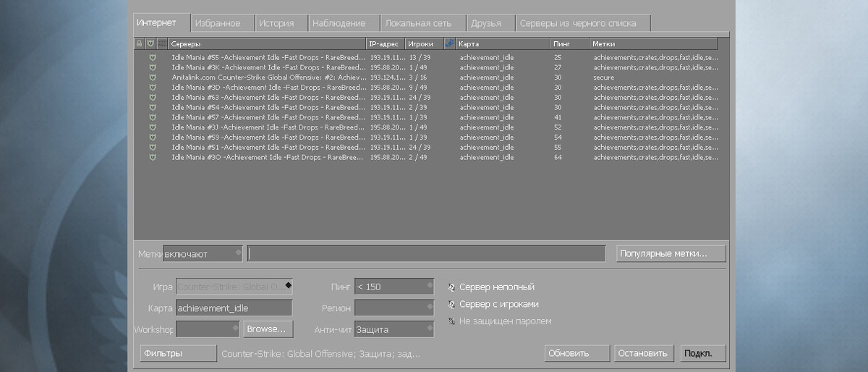868x372 pixels.
Task: Sort servers by the password lock column icon
Action: tap(140, 44)
